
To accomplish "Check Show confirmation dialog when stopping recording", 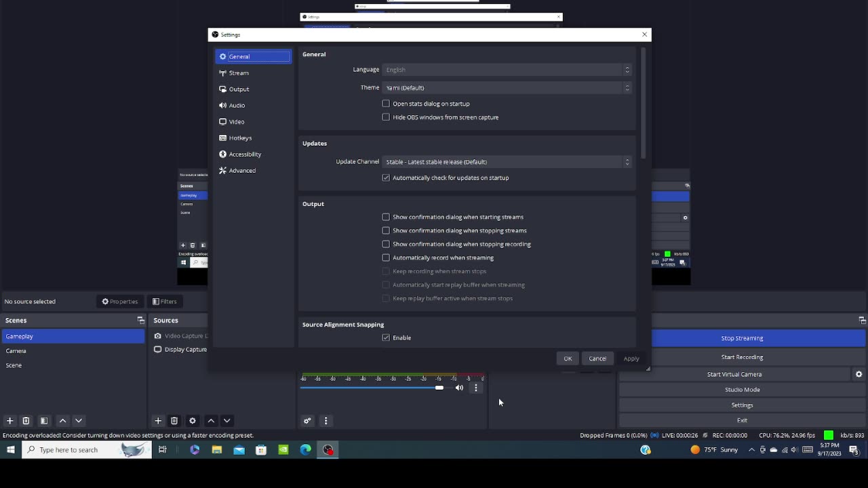I will (x=386, y=244).
